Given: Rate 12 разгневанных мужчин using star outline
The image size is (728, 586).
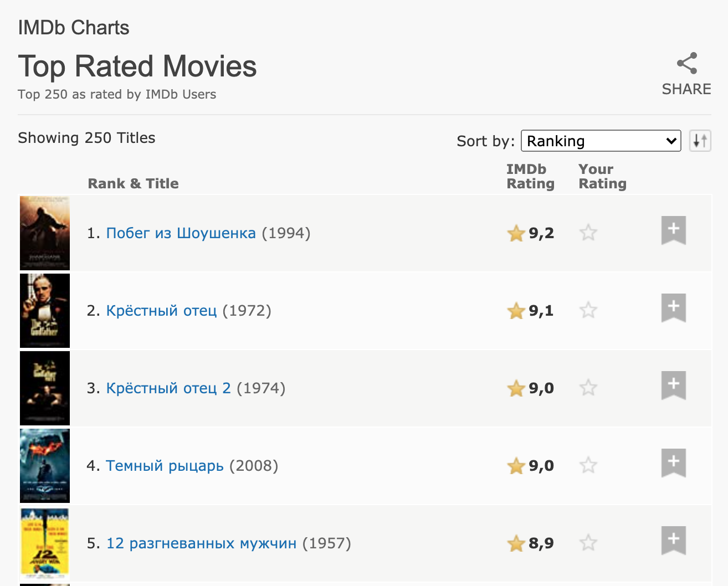Looking at the screenshot, I should point(588,543).
